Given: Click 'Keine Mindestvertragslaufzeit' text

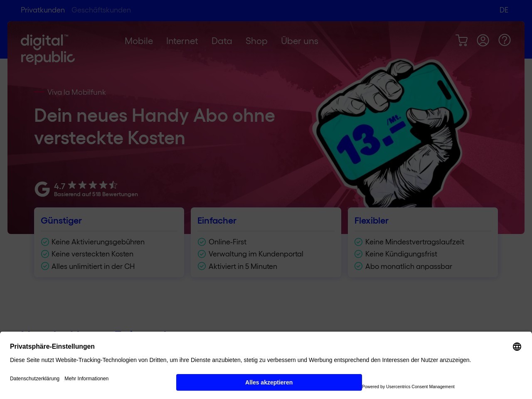Looking at the screenshot, I should 415,242.
